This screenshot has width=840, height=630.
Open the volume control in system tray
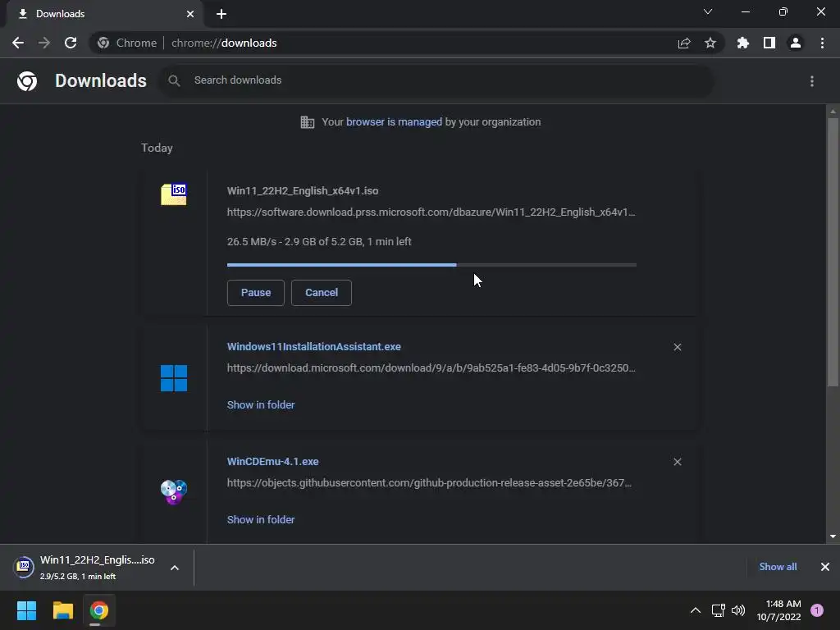click(x=738, y=610)
